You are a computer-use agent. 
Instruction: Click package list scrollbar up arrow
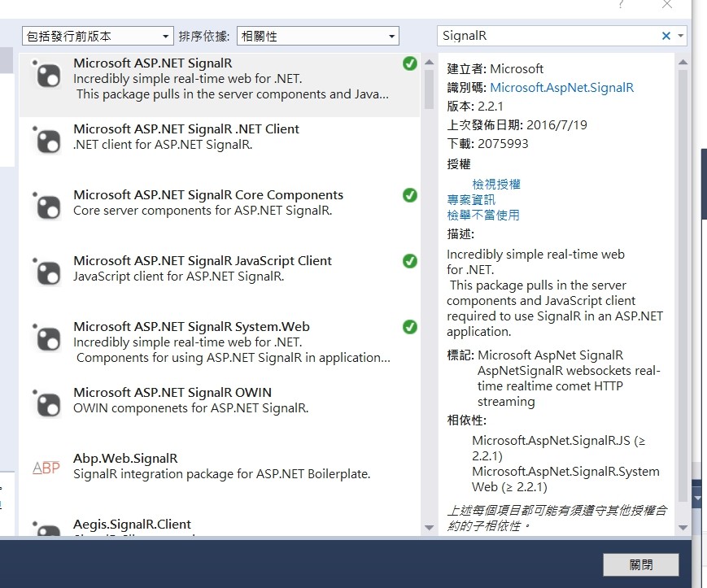point(429,62)
